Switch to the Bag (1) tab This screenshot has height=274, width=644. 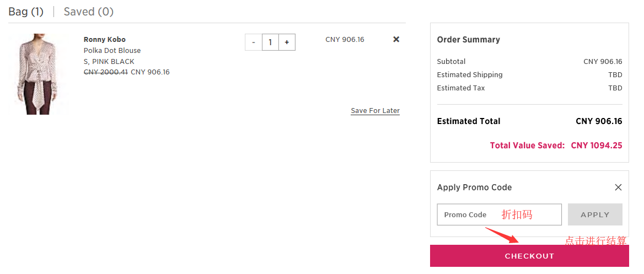[x=26, y=12]
